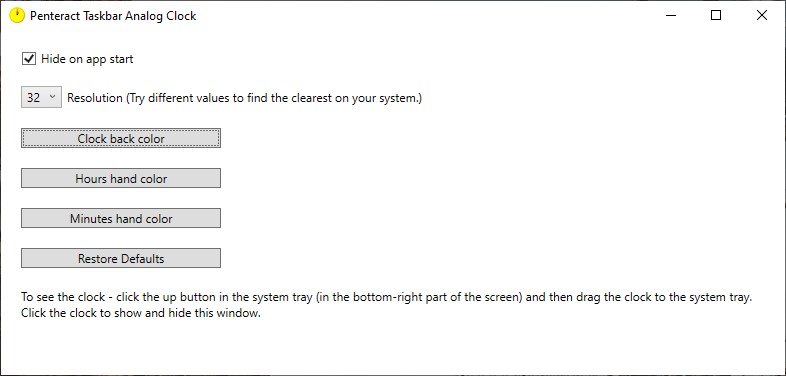Uncheck the Hide on app start checkbox
The width and height of the screenshot is (786, 376).
tap(29, 59)
